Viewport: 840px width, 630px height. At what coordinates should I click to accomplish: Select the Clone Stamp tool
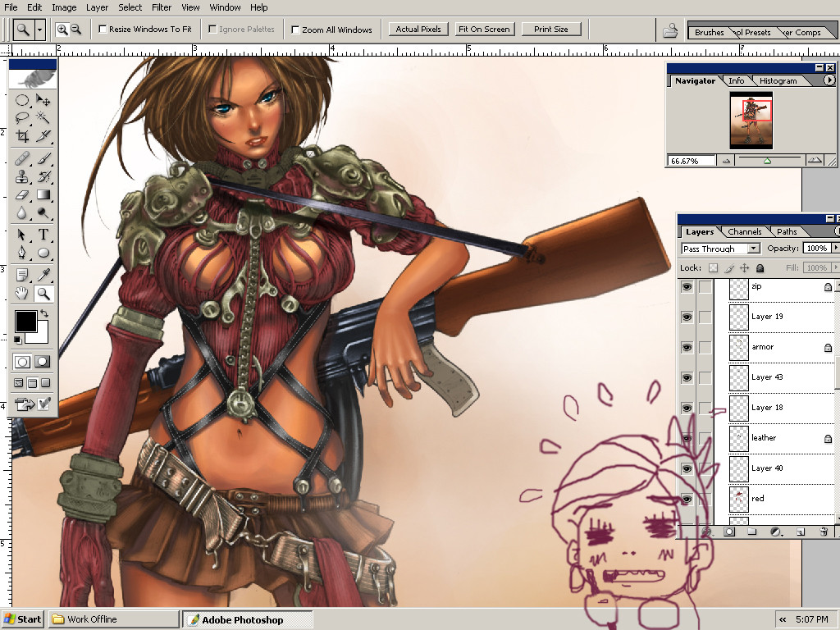pos(22,176)
